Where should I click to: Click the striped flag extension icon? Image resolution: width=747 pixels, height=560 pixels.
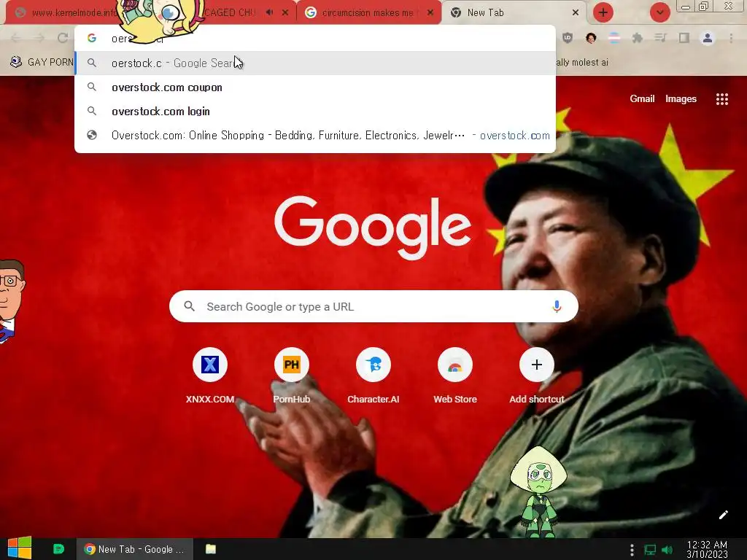click(x=614, y=38)
